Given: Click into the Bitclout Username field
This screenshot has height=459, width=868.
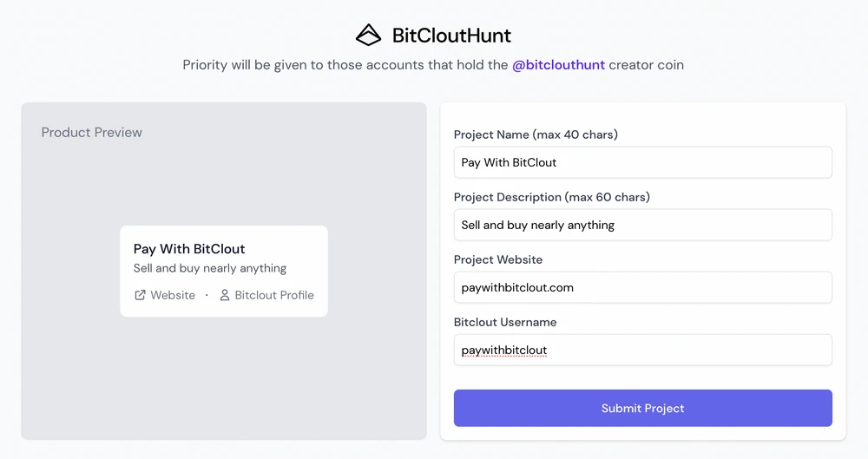Looking at the screenshot, I should point(642,350).
